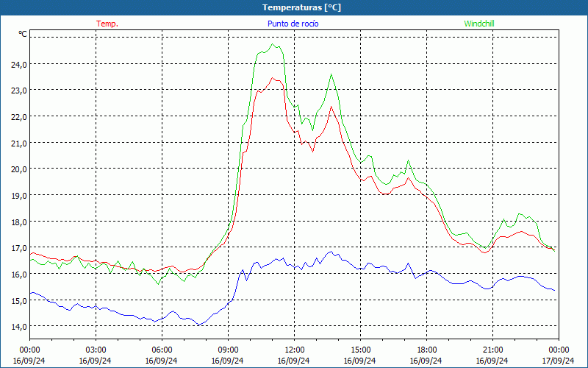The height and width of the screenshot is (368, 588).
Task: Click the 17/09/24 date label
Action: pyautogui.click(x=558, y=361)
